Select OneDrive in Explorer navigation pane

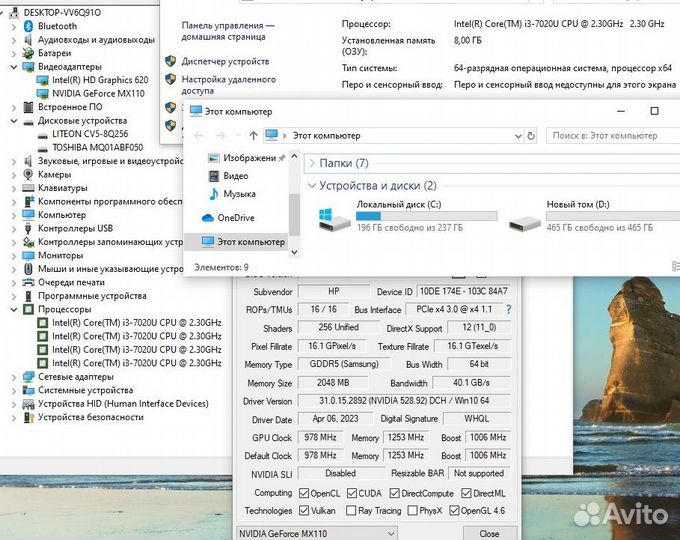pos(236,218)
